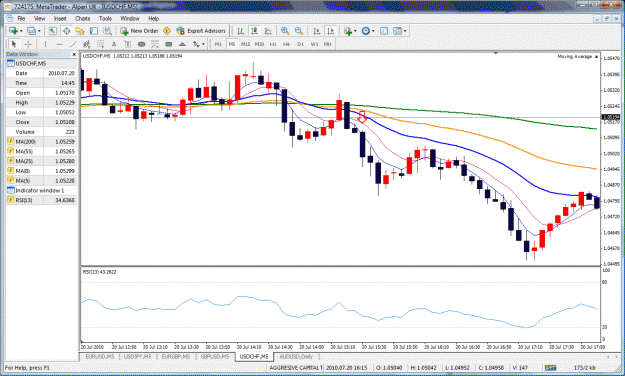Expand the New Chart dropdown arrow
Screen dimensions: 625x376
click(x=21, y=31)
